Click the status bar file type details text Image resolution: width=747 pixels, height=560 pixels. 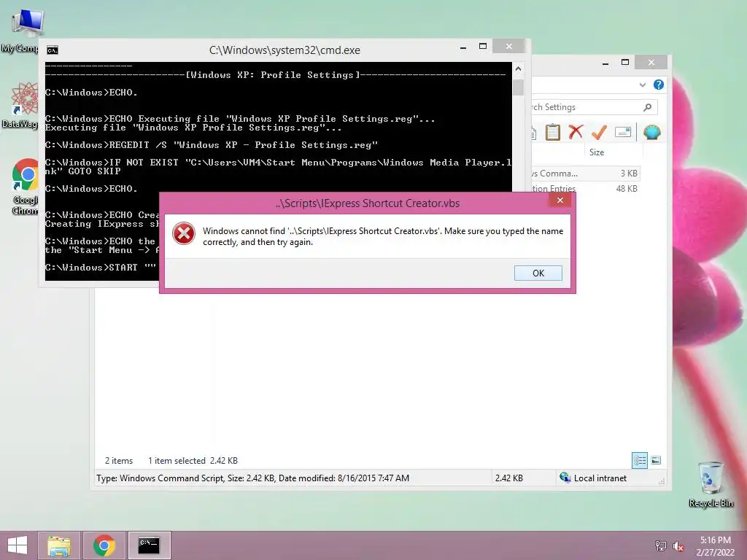[252, 478]
